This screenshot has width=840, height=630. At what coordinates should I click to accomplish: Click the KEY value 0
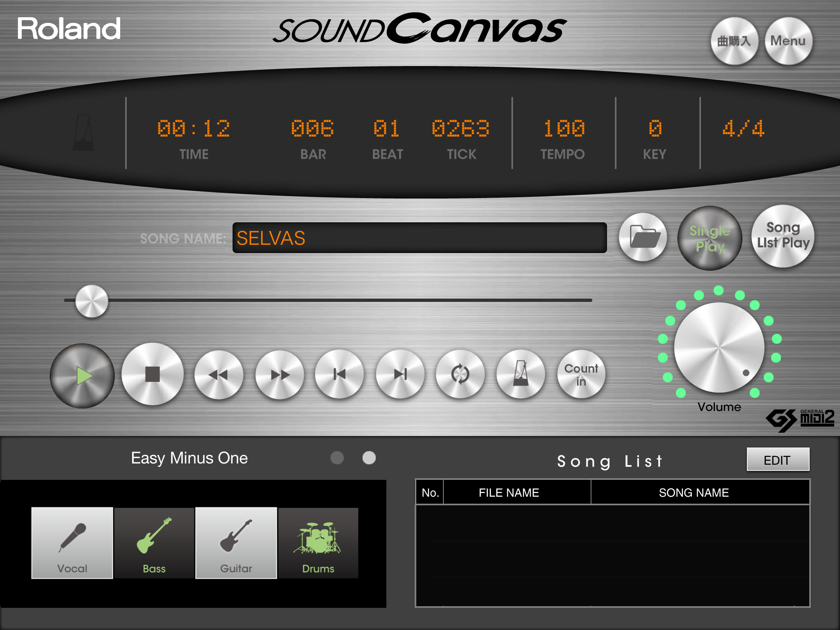[655, 129]
